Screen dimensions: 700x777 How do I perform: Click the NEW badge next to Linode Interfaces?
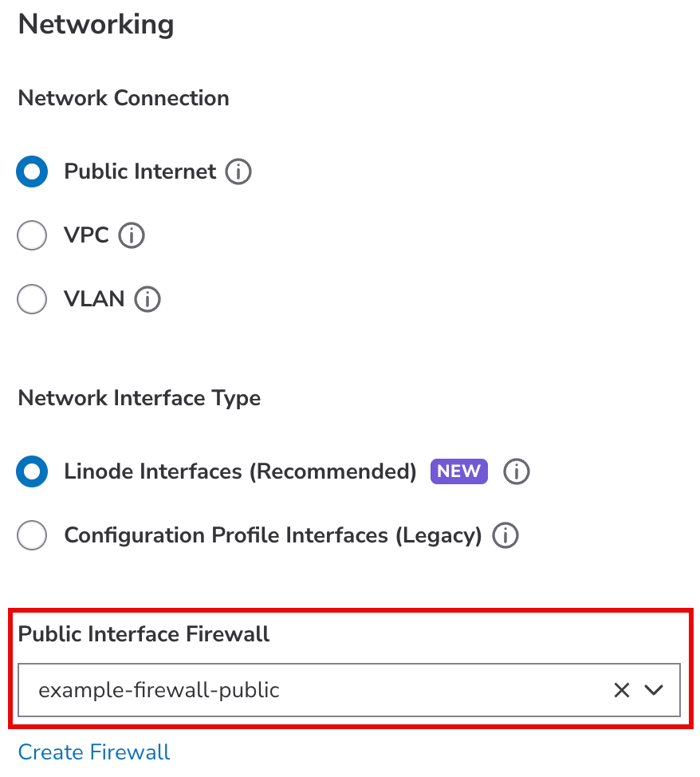458,471
